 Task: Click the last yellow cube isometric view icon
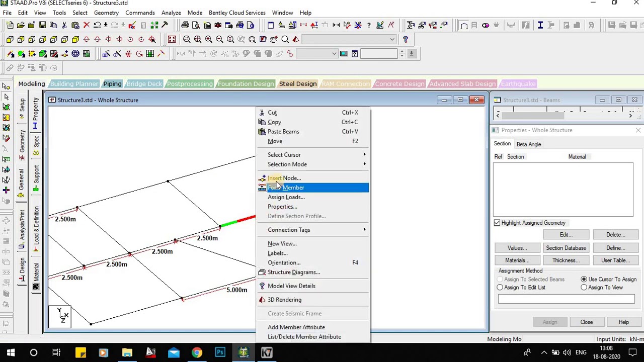[x=75, y=39]
